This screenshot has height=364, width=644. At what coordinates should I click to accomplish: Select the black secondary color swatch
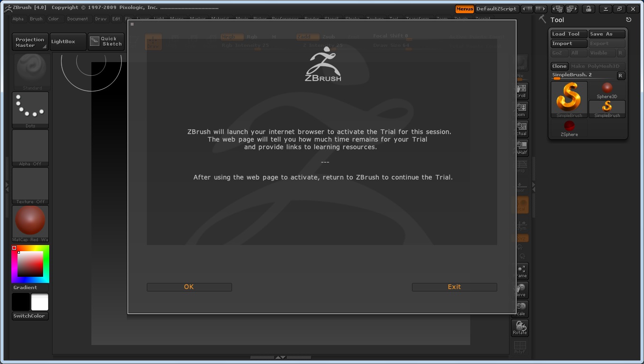pyautogui.click(x=21, y=302)
